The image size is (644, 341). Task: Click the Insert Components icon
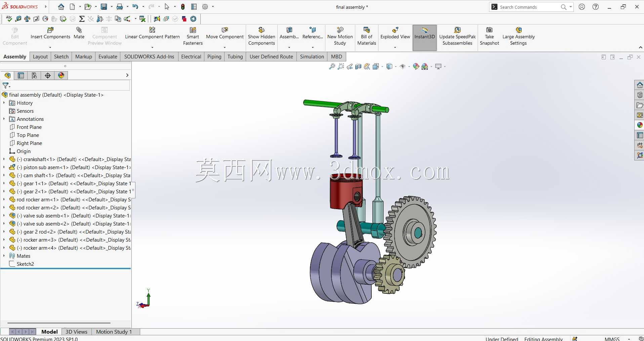coord(50,30)
